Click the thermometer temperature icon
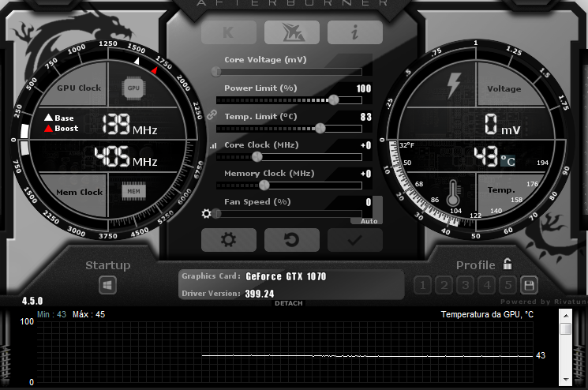The width and height of the screenshot is (588, 390). tap(453, 193)
